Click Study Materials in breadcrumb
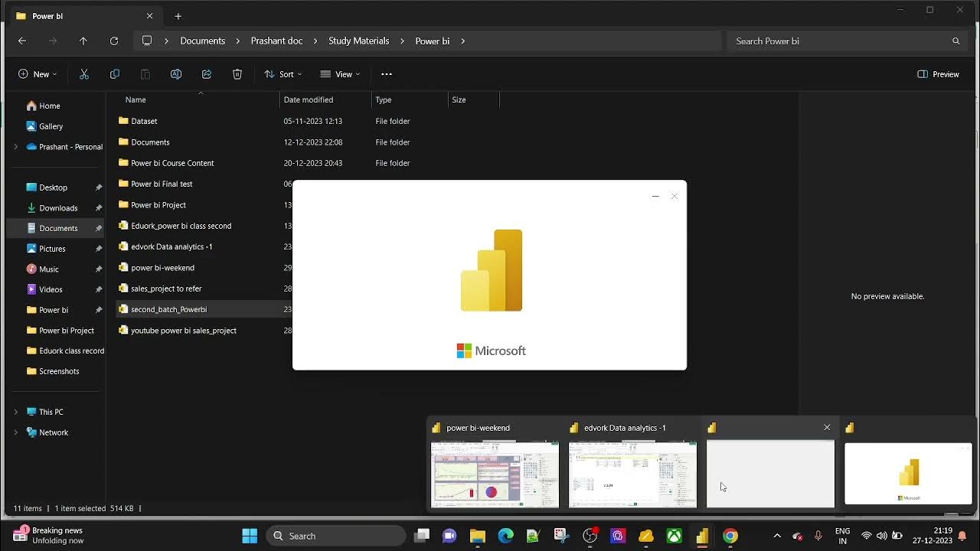Screen dimensions: 980x551 point(359,41)
